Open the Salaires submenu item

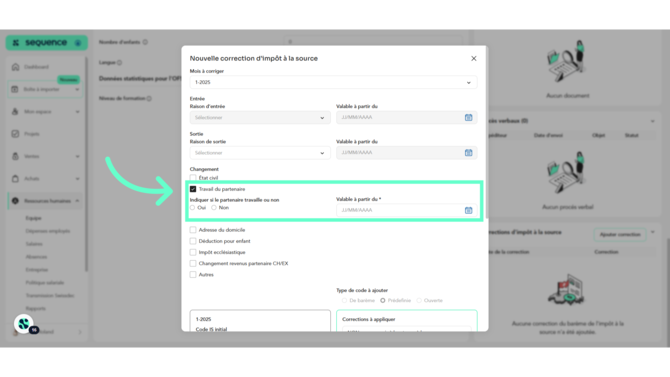coord(34,244)
